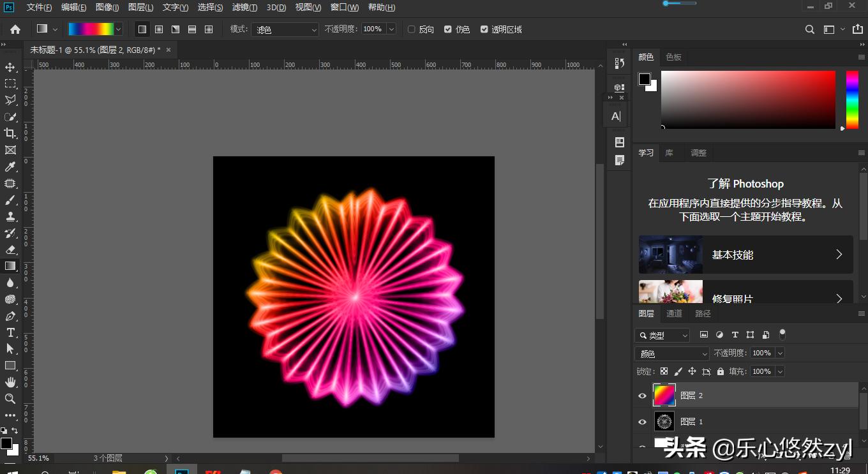Select the Eraser tool
Viewport: 868px width, 474px height.
click(x=10, y=249)
